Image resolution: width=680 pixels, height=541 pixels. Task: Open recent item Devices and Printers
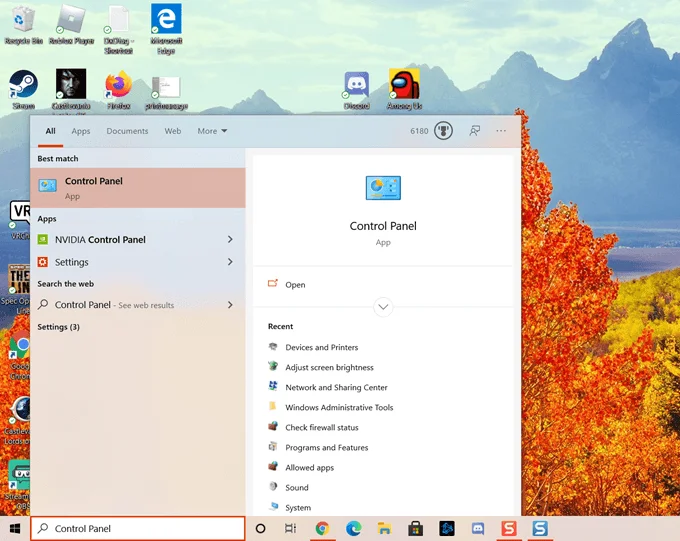(322, 347)
